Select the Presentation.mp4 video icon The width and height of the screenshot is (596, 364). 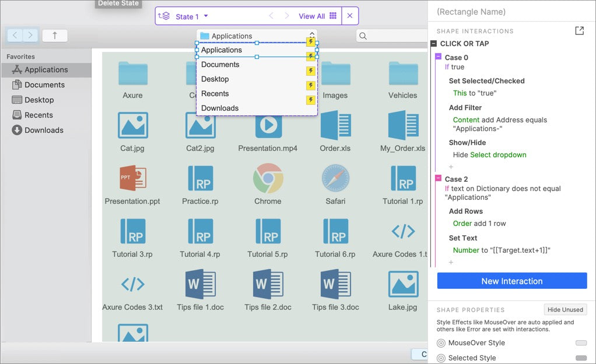[x=268, y=126]
